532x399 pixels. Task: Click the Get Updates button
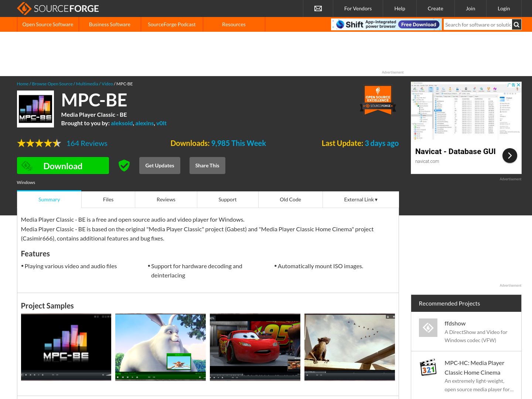[160, 166]
